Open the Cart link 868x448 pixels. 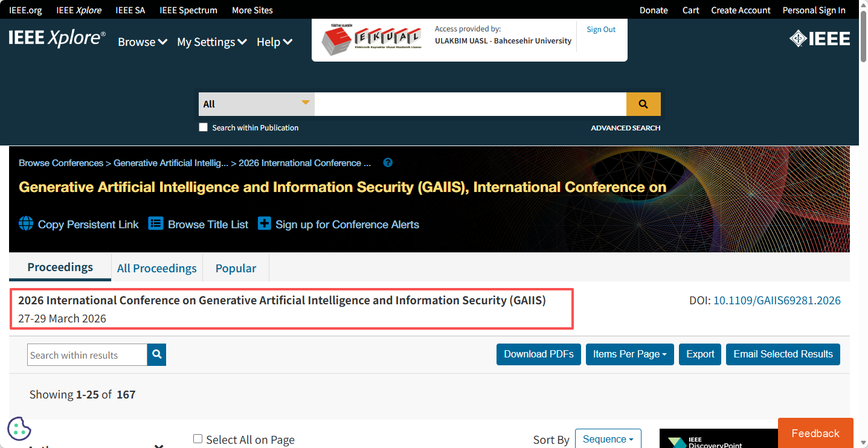(x=691, y=10)
